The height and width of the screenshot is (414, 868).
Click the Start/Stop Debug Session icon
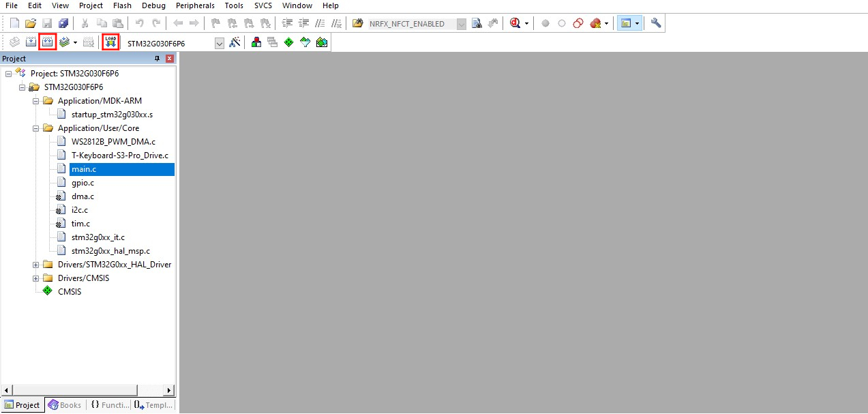click(x=515, y=23)
